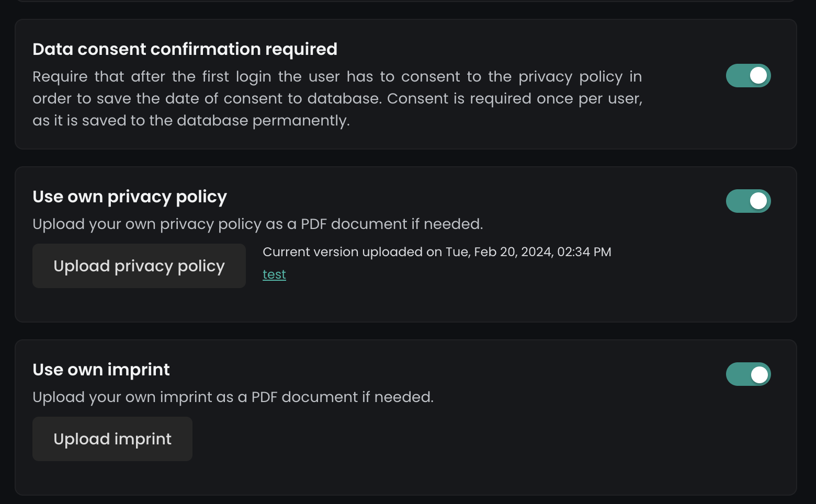Select the 'Use own imprint' heading
The height and width of the screenshot is (504, 816).
coord(101,370)
